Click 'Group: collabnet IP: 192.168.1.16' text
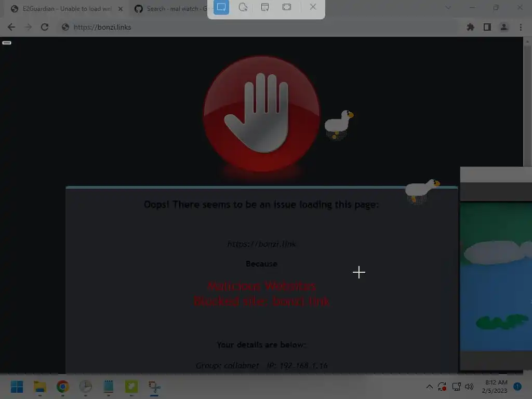Image resolution: width=532 pixels, height=399 pixels. pos(261,365)
